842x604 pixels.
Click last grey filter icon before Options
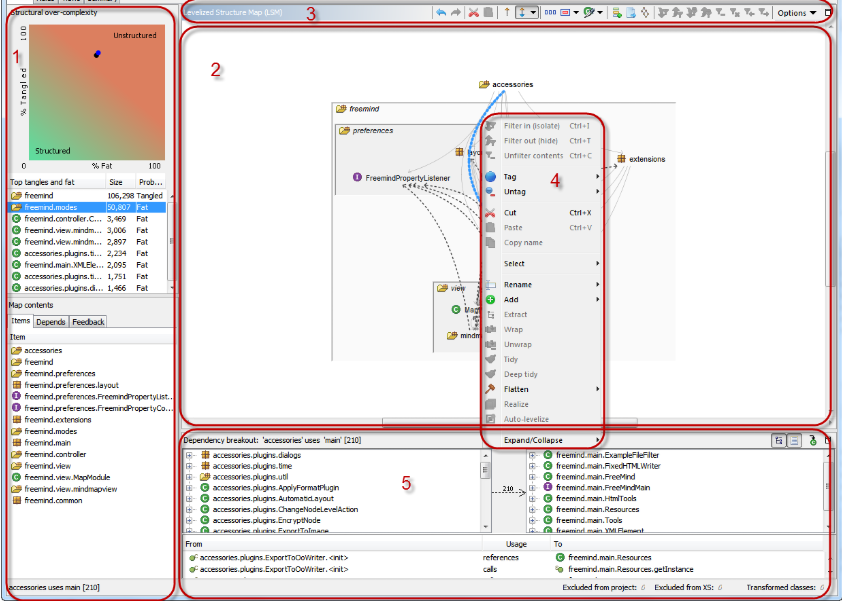[x=764, y=12]
